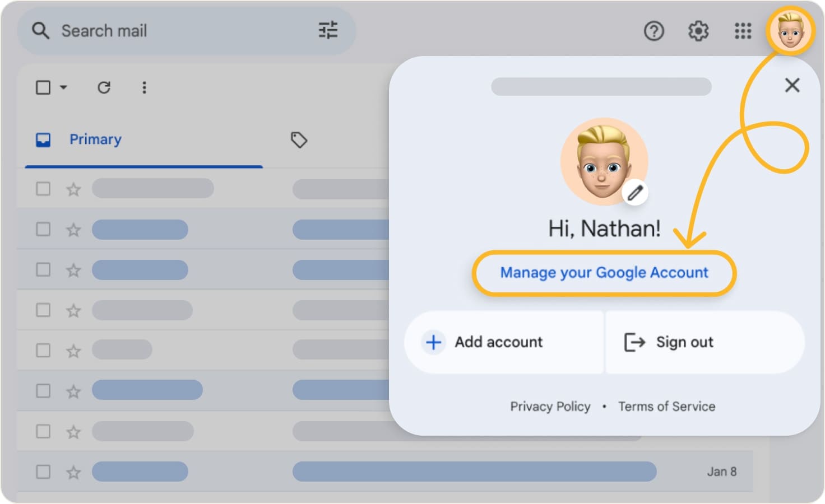This screenshot has height=504, width=825.
Task: Open the More options three-dot menu
Action: point(144,87)
